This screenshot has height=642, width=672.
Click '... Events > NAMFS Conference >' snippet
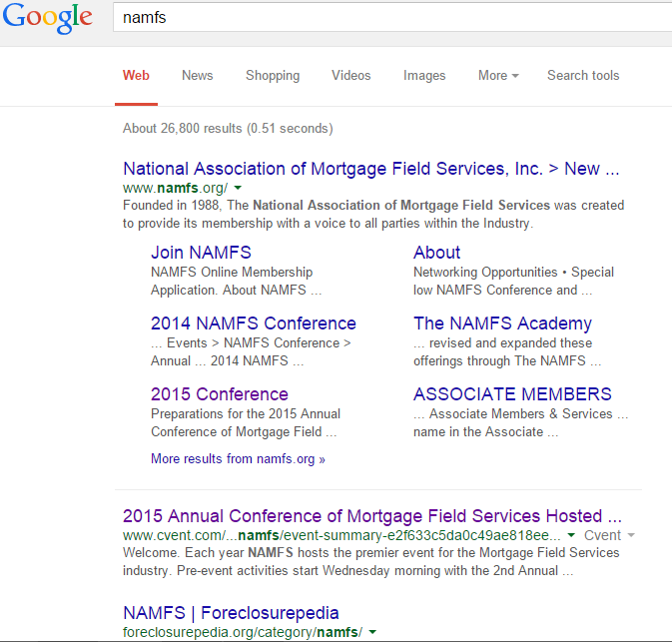251,352
